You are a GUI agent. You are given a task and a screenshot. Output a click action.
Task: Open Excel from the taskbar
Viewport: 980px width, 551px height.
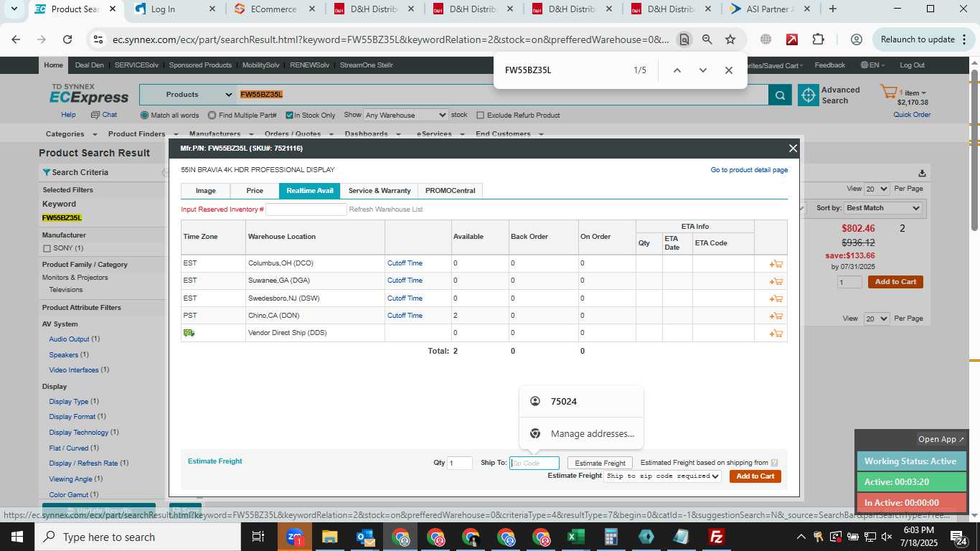(x=575, y=537)
